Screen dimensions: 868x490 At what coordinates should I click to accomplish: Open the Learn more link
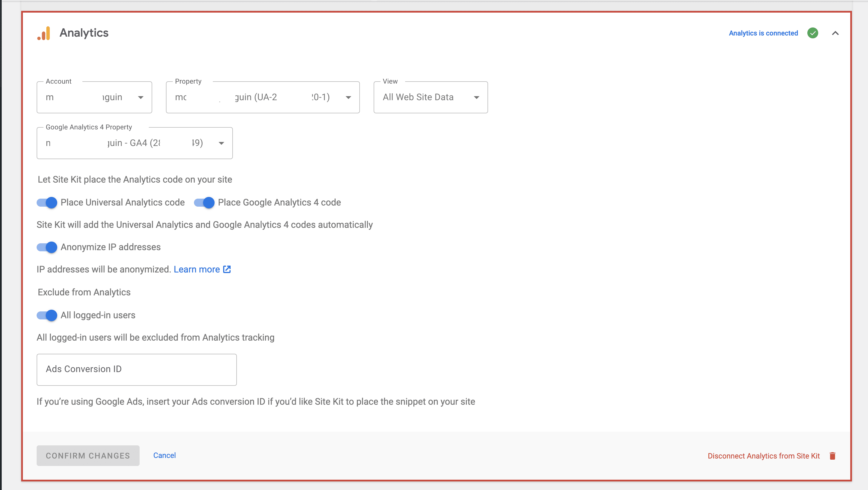[x=197, y=269]
